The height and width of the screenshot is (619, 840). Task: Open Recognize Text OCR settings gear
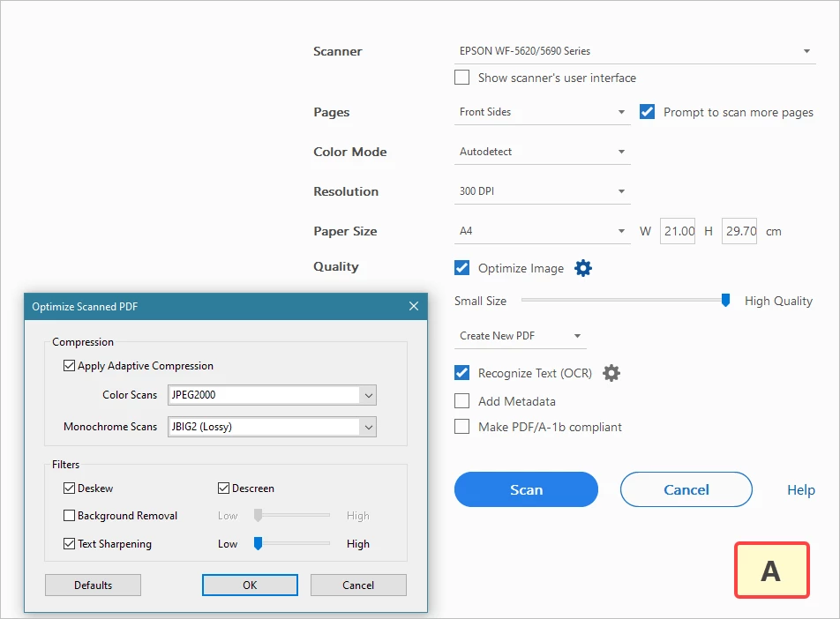(x=611, y=373)
